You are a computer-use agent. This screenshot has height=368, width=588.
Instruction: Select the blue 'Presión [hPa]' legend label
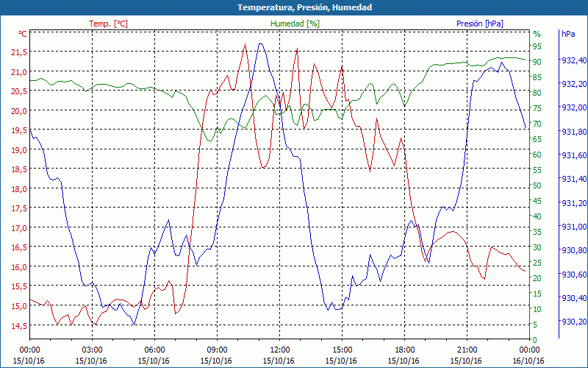[480, 24]
